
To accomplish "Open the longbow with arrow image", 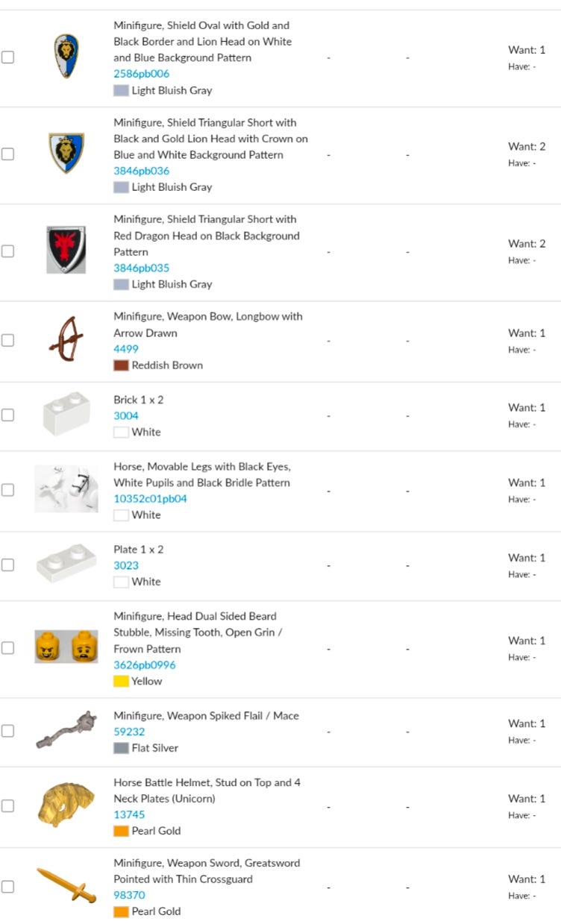I will pos(66,340).
